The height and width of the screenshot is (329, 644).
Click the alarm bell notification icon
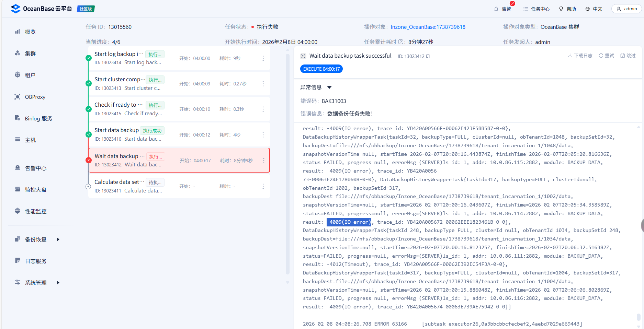click(496, 9)
